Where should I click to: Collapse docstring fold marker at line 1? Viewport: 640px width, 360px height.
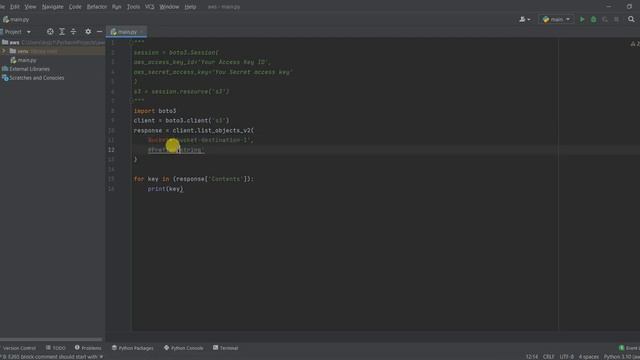[x=131, y=42]
